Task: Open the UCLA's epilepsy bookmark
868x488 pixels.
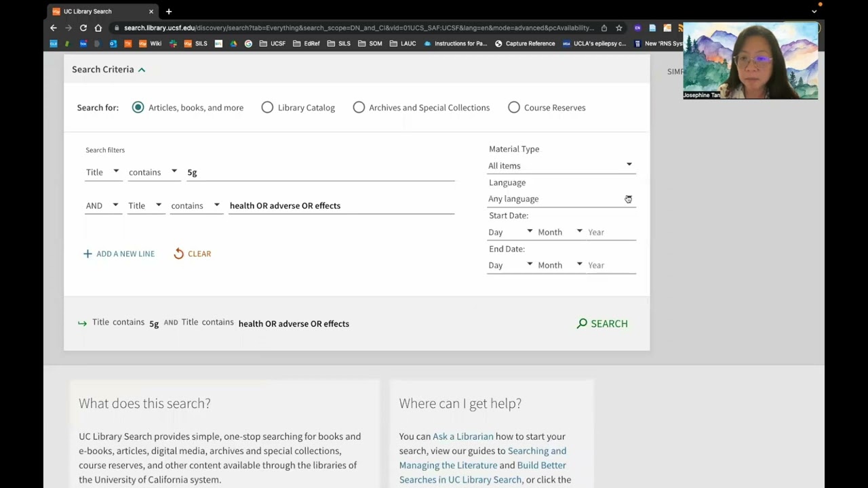Action: click(x=594, y=43)
